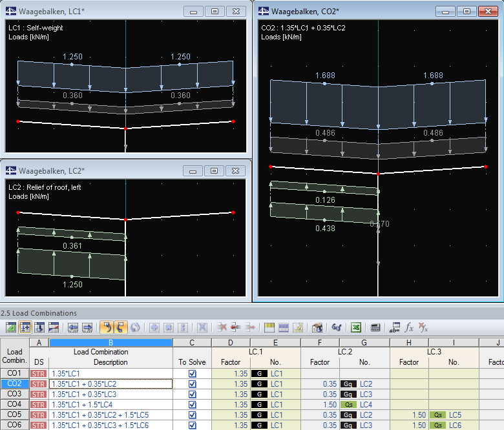
Task: Toggle To Solve checkbox for CO3
Action: (x=192, y=394)
